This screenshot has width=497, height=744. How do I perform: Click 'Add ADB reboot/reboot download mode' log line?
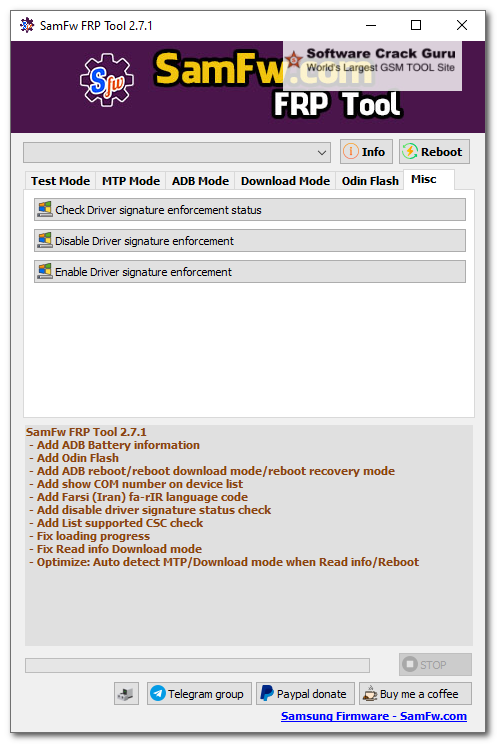click(212, 471)
